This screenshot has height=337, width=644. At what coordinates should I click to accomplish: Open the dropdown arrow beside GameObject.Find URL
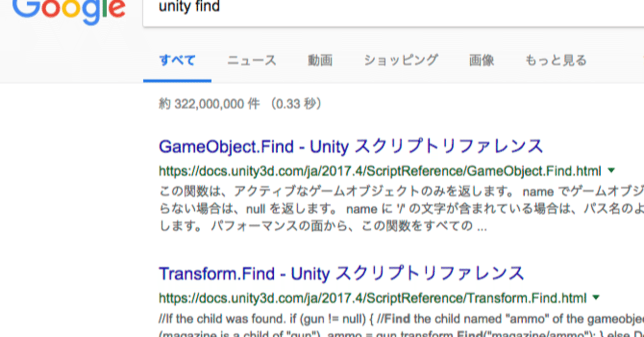click(610, 170)
